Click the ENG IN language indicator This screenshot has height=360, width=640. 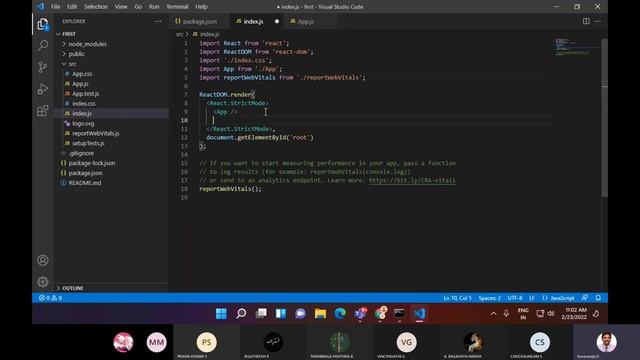pyautogui.click(x=523, y=313)
